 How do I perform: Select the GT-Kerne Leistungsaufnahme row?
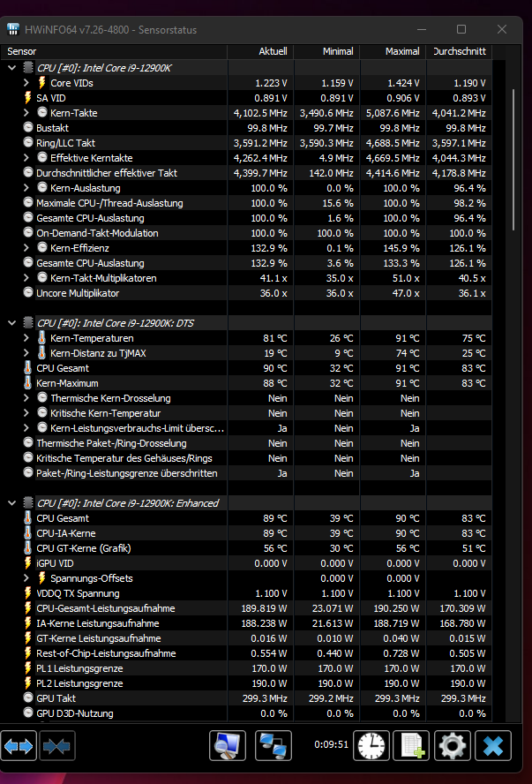coord(247,638)
